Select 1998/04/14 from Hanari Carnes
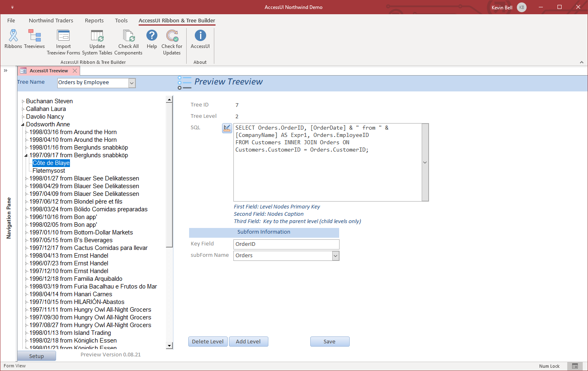The image size is (588, 371). pyautogui.click(x=71, y=295)
